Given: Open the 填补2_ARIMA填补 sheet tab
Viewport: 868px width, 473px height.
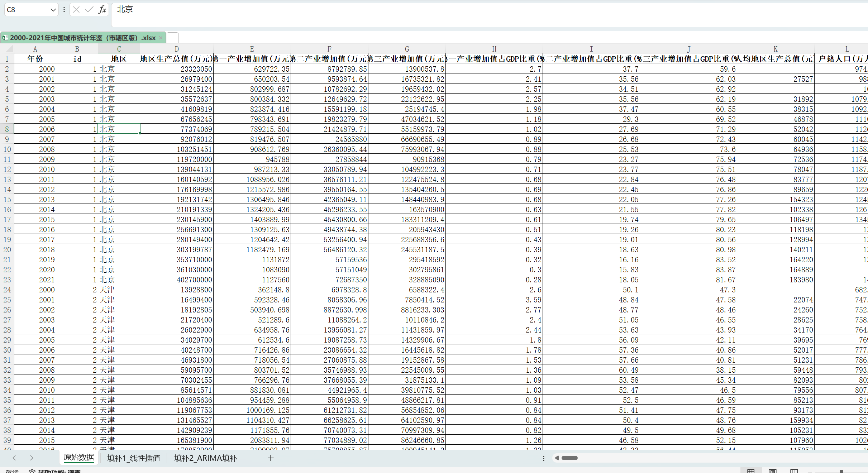Looking at the screenshot, I should (205, 458).
